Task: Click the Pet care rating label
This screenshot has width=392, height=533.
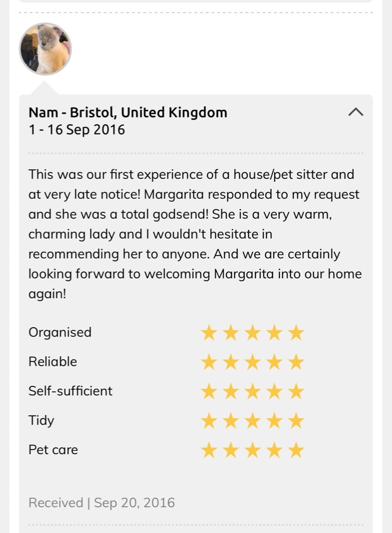Action: coord(53,450)
